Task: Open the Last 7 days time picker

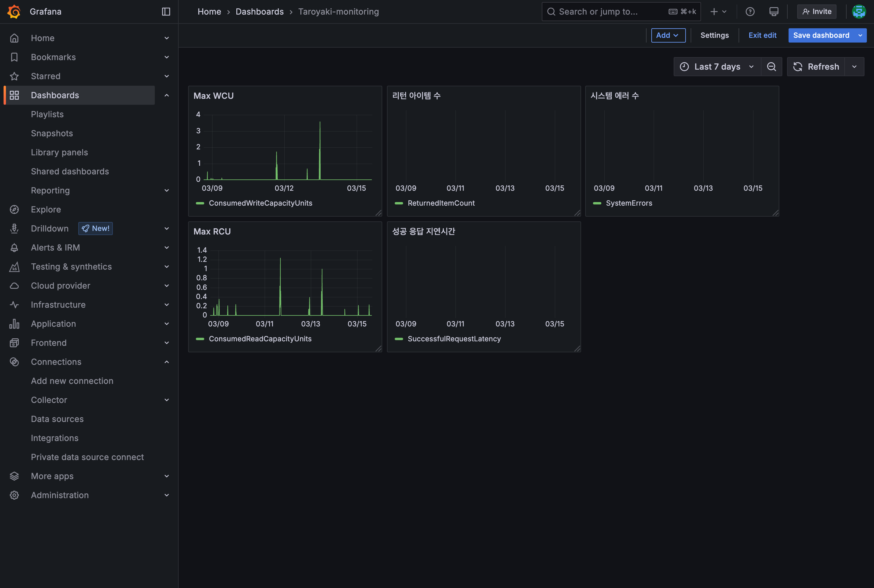Action: [717, 67]
